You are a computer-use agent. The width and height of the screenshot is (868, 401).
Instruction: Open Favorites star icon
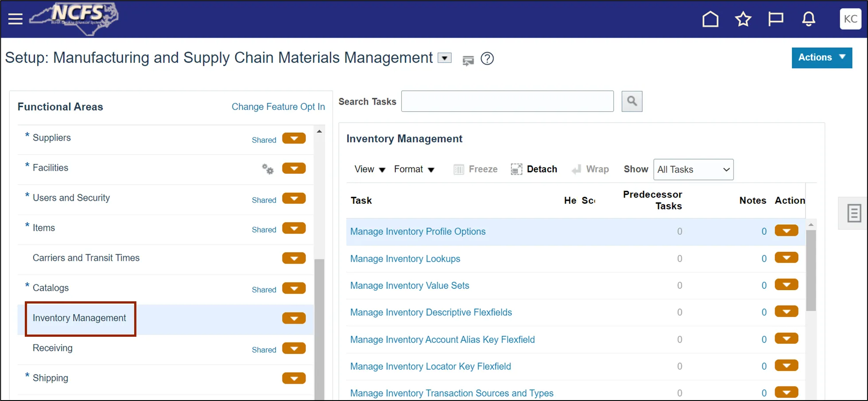[x=743, y=19]
